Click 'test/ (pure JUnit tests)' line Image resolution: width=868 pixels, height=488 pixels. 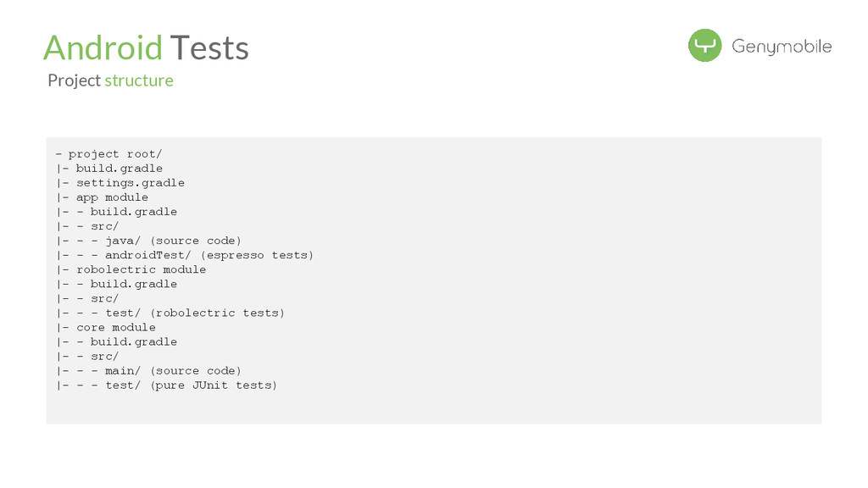pyautogui.click(x=191, y=385)
